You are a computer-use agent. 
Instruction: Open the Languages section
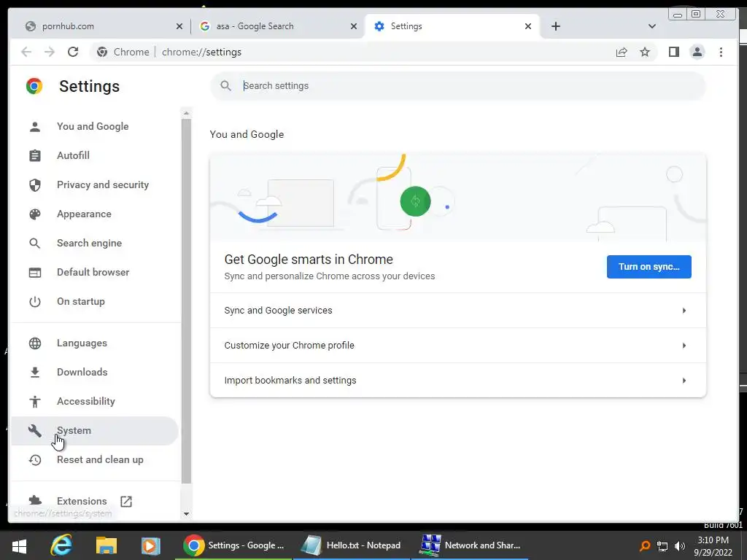coord(94,343)
